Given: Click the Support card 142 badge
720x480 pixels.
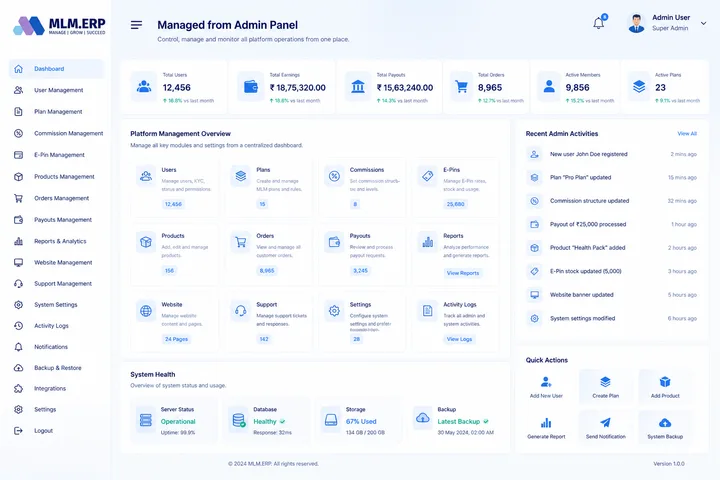Looking at the screenshot, I should (x=264, y=339).
